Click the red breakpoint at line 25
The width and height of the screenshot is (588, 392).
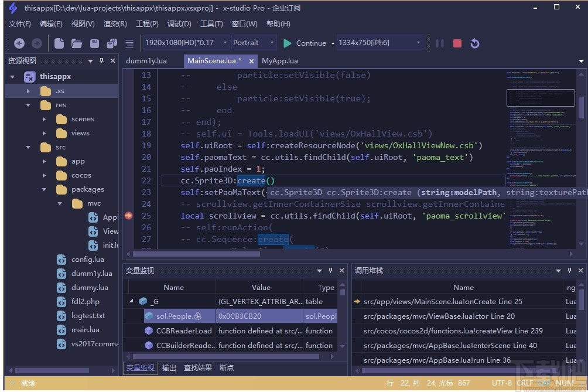click(128, 216)
